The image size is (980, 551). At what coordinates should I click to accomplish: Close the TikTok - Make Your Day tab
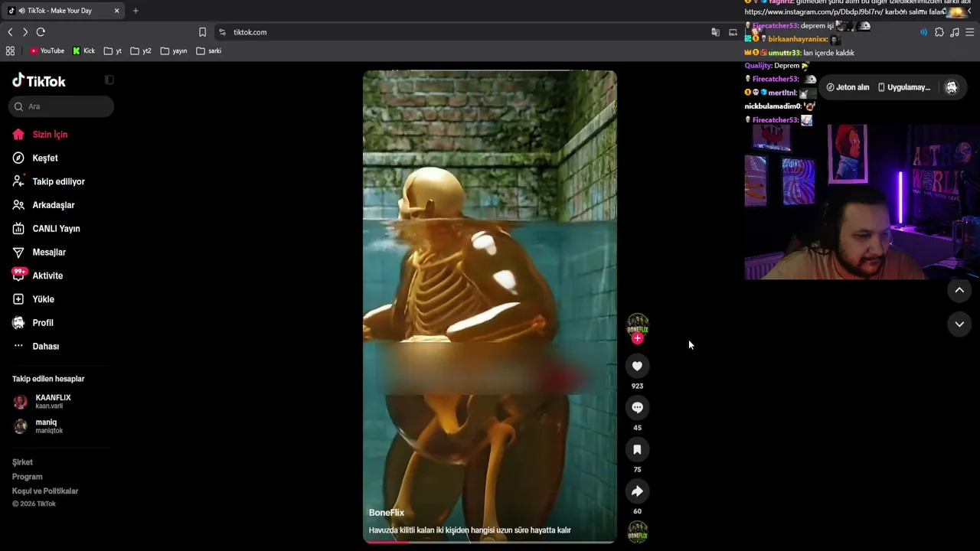click(x=116, y=11)
